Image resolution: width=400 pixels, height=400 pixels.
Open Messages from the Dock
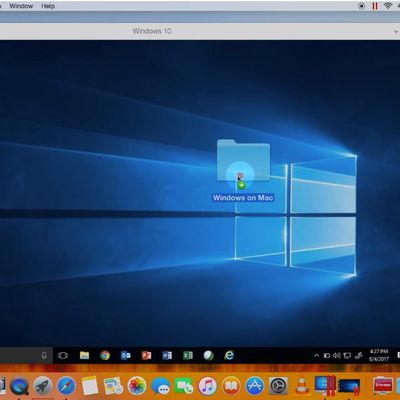click(160, 387)
